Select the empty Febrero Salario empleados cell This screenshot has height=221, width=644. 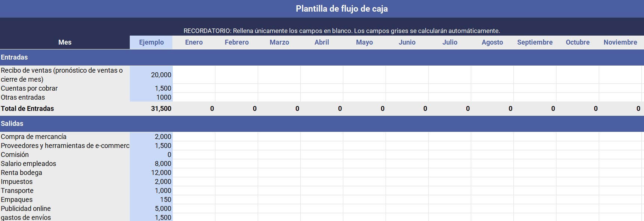point(236,164)
